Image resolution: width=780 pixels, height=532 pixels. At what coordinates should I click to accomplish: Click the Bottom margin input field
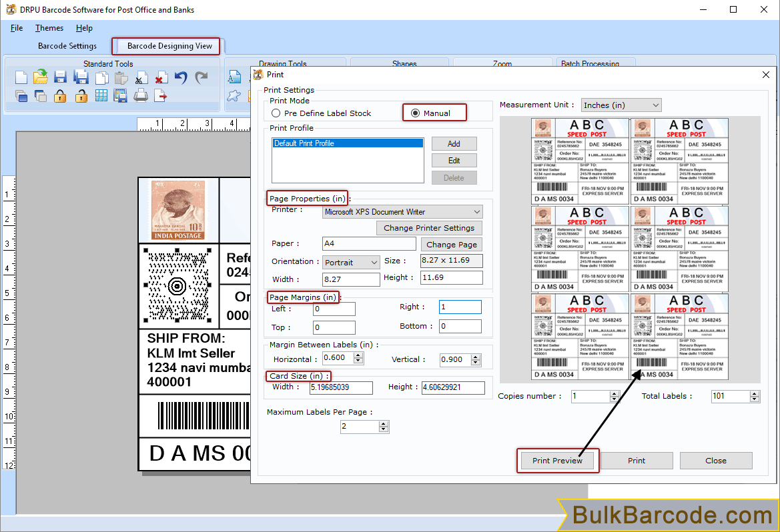pyautogui.click(x=460, y=326)
